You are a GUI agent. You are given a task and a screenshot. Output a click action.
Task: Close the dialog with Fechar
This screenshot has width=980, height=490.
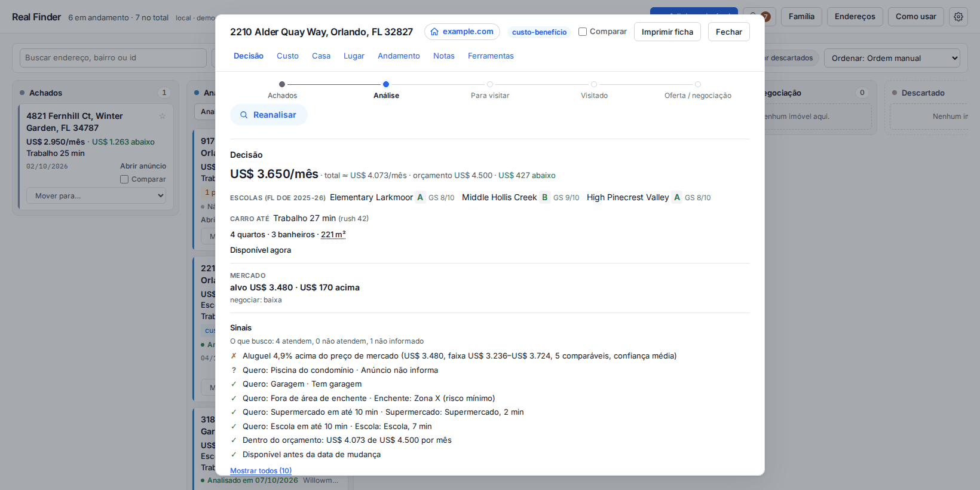pos(729,32)
